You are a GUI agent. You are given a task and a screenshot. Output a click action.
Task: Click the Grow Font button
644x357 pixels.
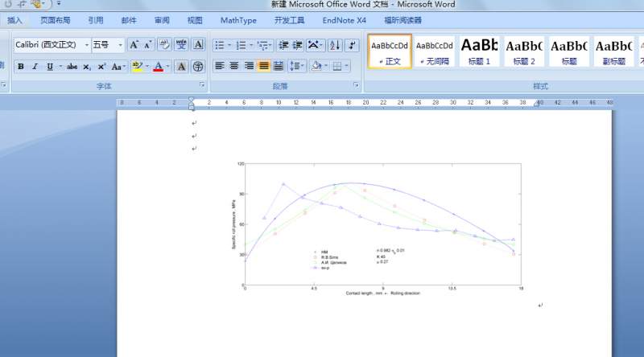(x=134, y=45)
